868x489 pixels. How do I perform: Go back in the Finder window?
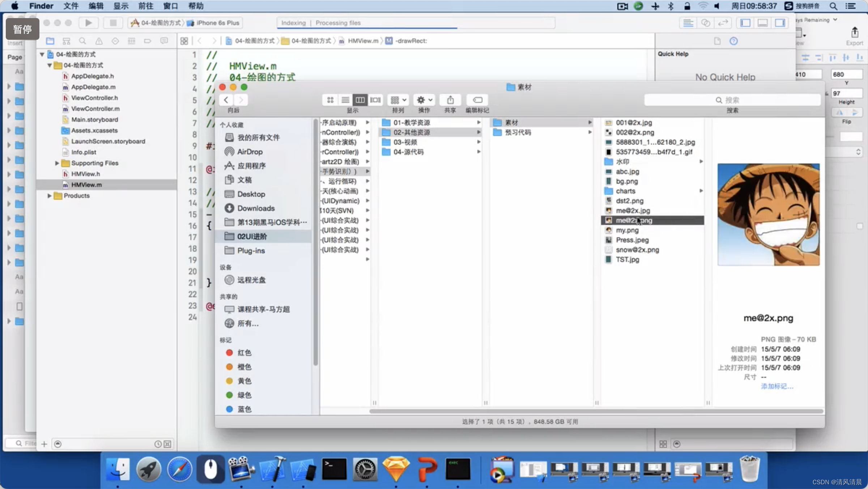[x=226, y=100]
